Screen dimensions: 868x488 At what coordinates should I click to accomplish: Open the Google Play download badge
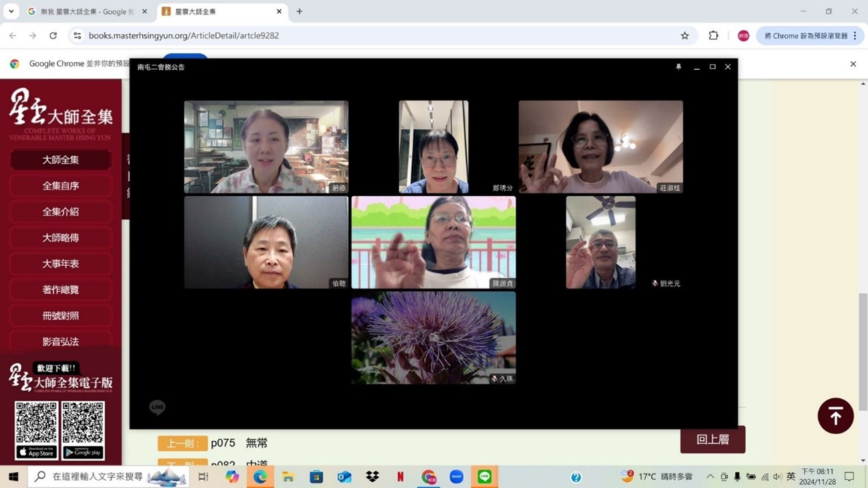[83, 452]
